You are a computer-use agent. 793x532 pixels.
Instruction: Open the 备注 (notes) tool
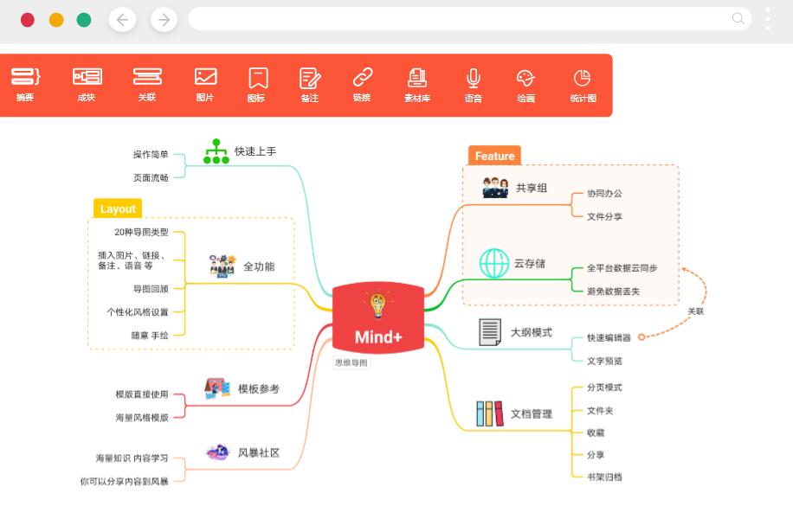click(x=309, y=84)
